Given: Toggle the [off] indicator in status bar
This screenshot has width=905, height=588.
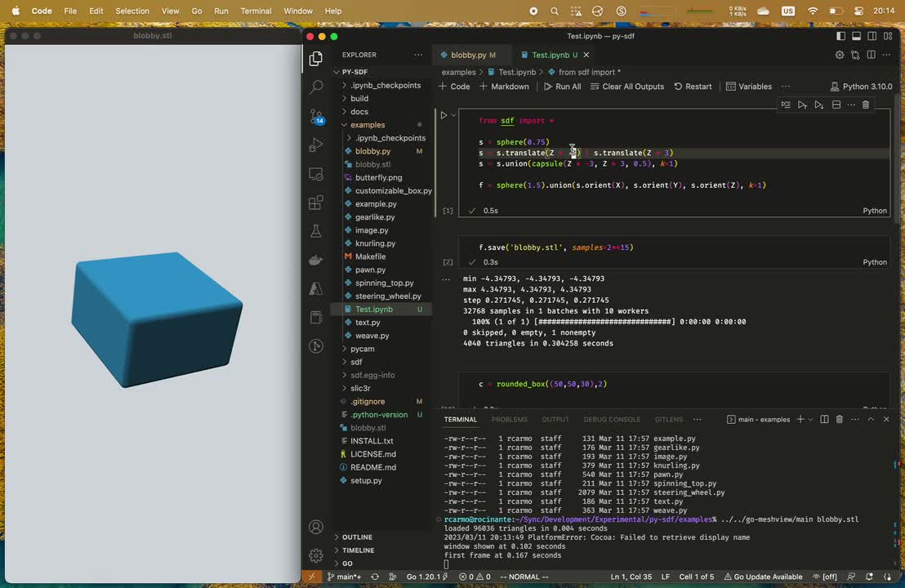Looking at the screenshot, I should coord(825,577).
